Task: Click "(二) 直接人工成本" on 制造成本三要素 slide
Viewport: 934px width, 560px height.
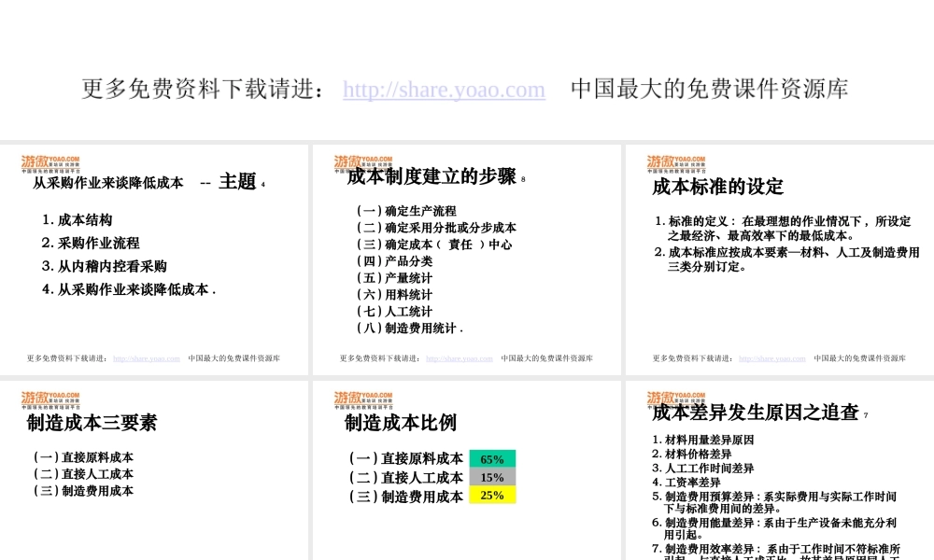Action: [x=83, y=474]
